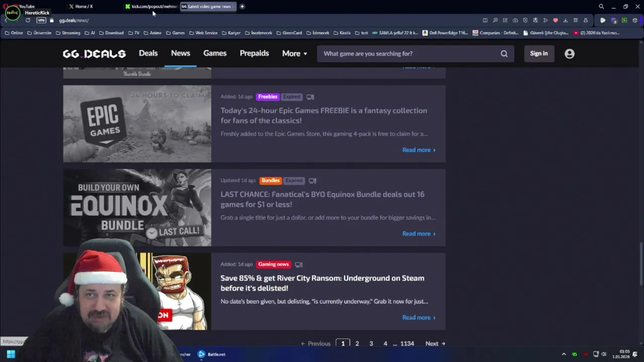
Task: Open the Prepaids section
Action: [x=254, y=53]
